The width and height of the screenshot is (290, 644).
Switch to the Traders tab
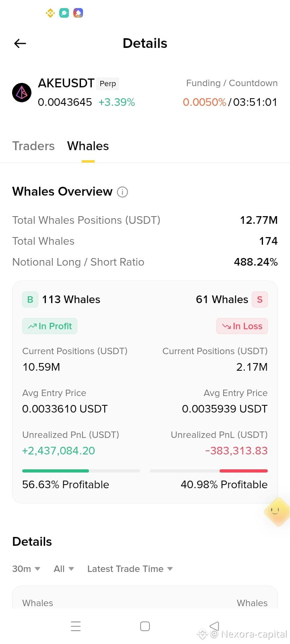33,146
